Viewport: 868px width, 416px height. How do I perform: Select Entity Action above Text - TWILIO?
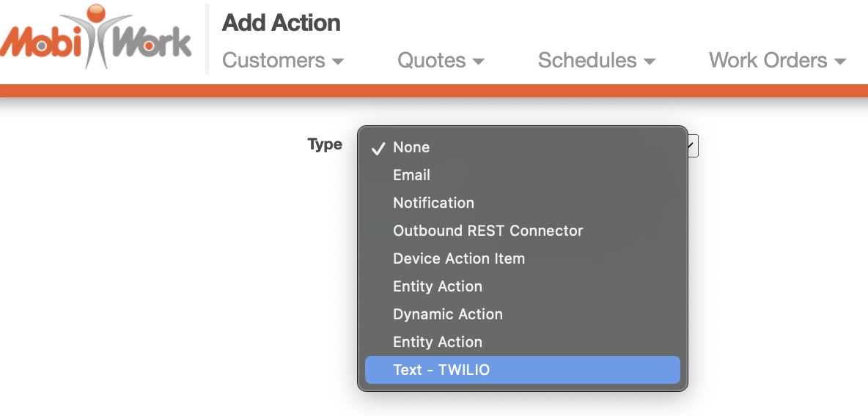click(x=438, y=342)
